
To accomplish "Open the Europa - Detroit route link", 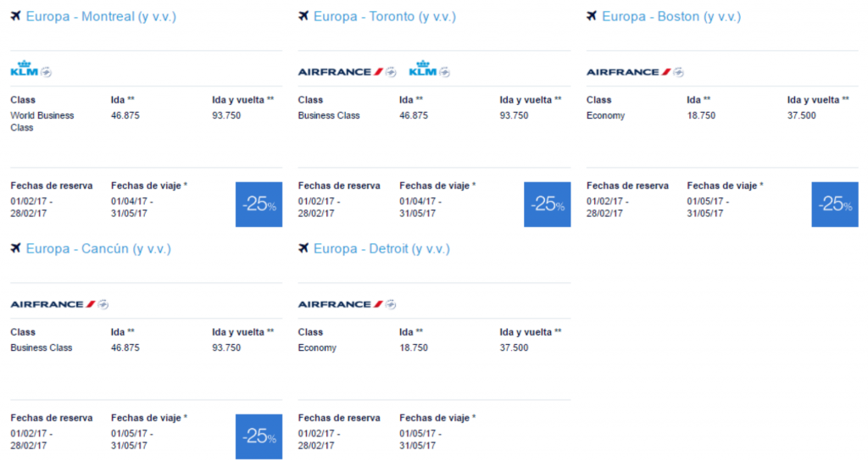I will (382, 249).
